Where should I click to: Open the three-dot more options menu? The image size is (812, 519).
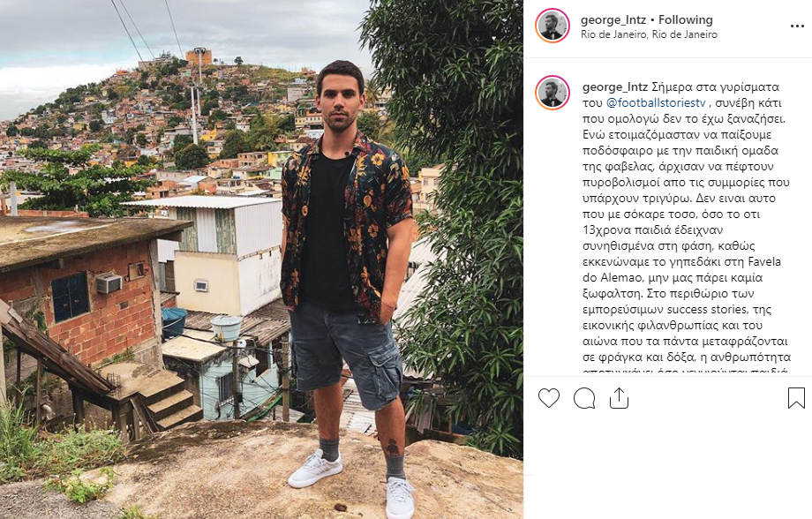point(797,26)
